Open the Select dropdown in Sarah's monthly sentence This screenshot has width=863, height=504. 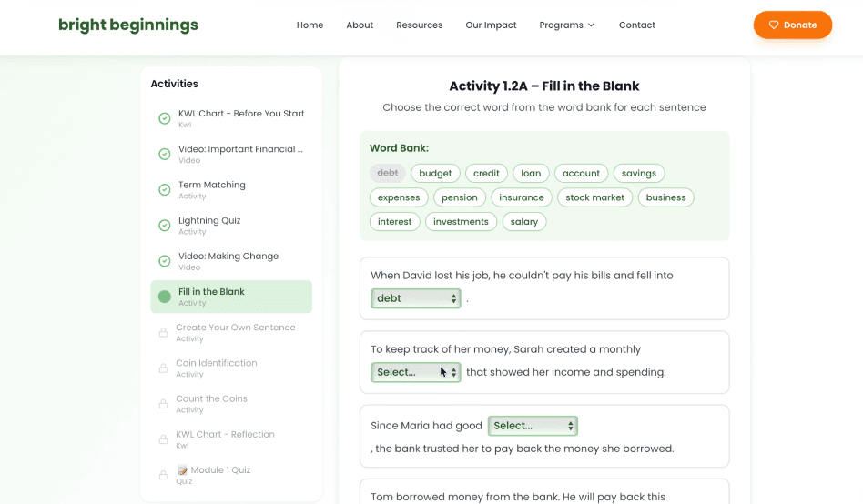[416, 372]
